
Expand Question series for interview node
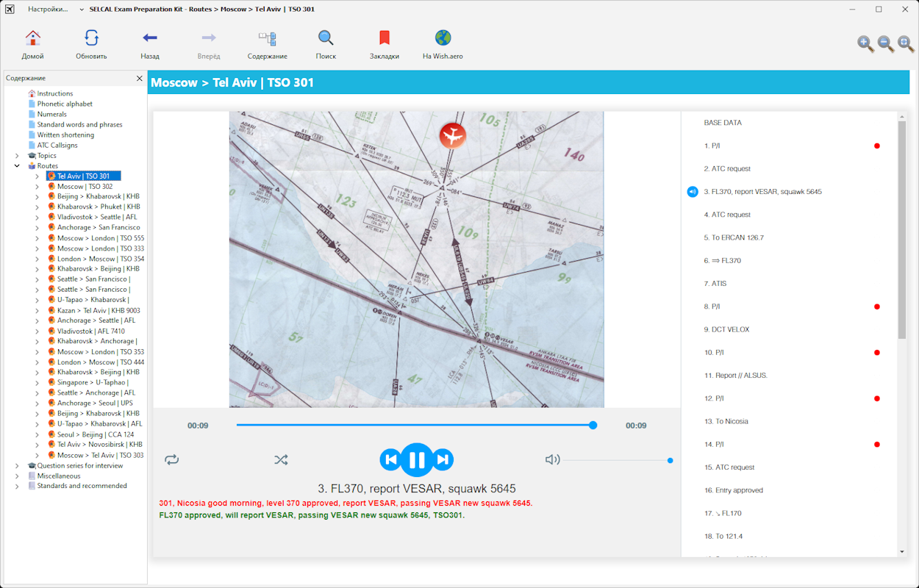click(17, 465)
